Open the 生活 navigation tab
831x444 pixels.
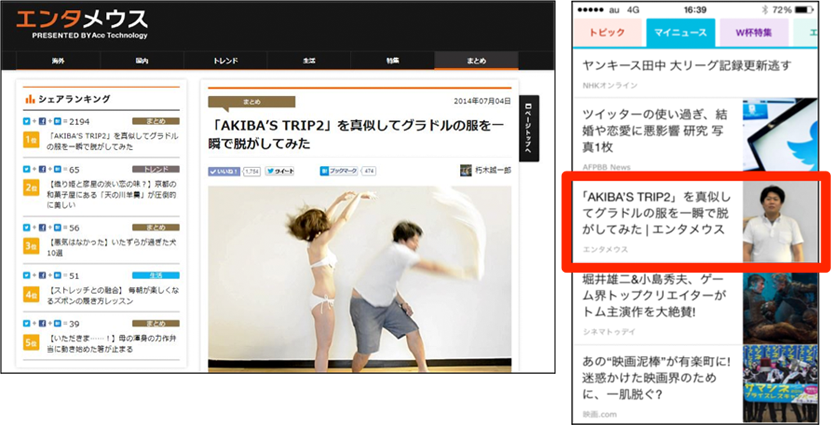pyautogui.click(x=309, y=61)
